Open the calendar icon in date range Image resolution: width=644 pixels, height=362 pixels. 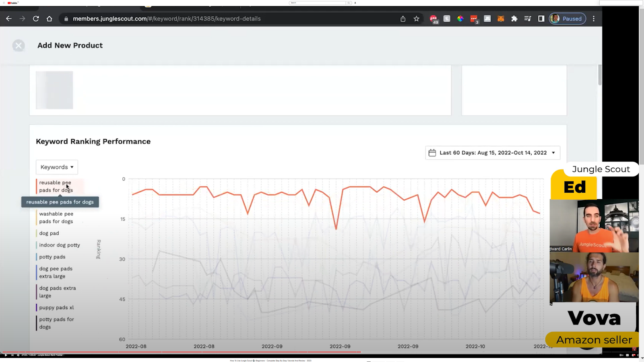pyautogui.click(x=432, y=153)
